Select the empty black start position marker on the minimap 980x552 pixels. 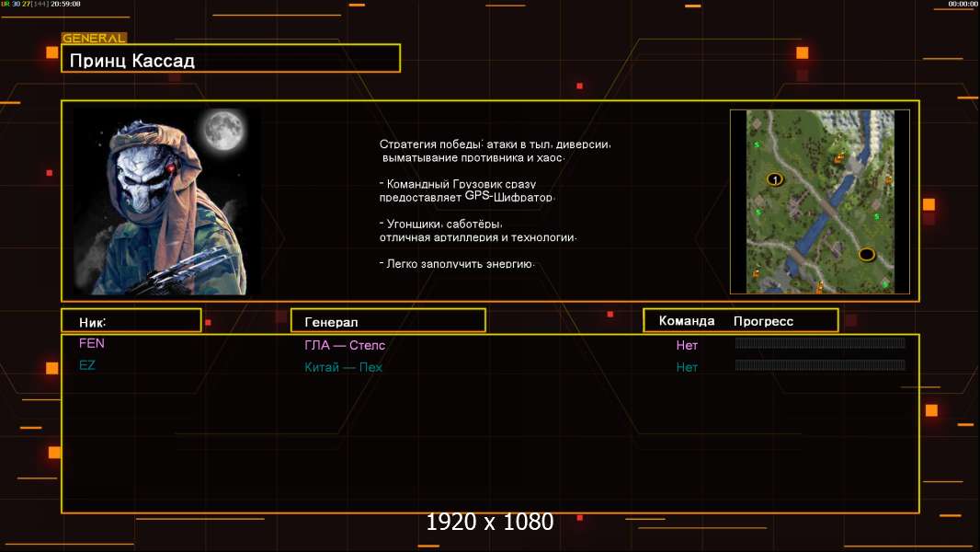pos(866,255)
